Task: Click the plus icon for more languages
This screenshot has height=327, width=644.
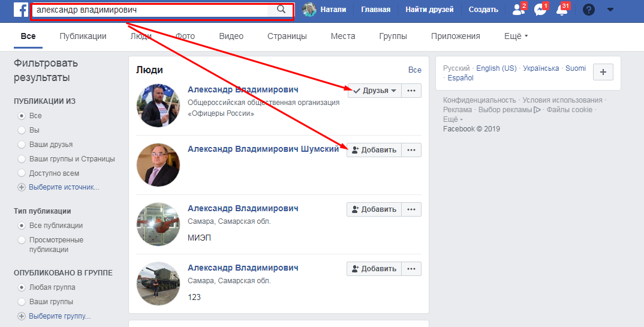Action: [603, 73]
